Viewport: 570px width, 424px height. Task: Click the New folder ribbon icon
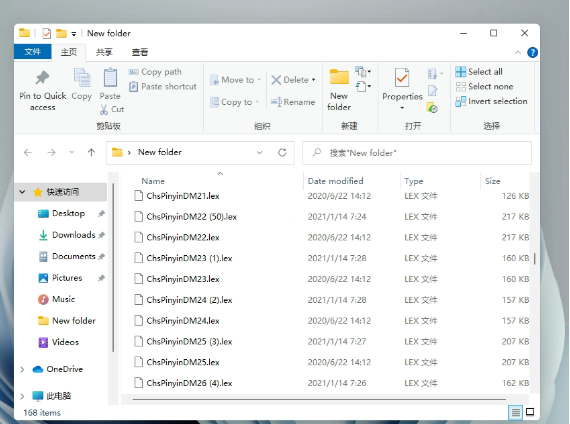pyautogui.click(x=339, y=77)
